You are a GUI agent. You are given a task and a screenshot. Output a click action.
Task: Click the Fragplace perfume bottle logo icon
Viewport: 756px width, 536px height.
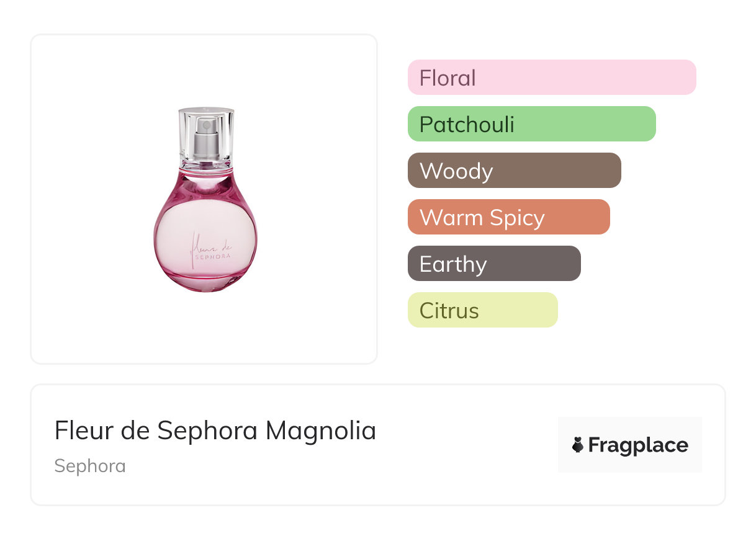(578, 445)
